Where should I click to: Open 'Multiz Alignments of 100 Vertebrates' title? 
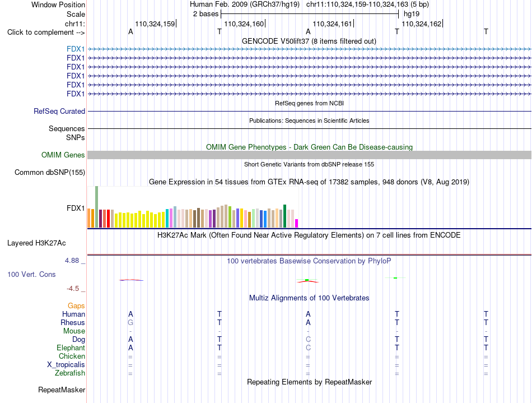click(x=309, y=298)
